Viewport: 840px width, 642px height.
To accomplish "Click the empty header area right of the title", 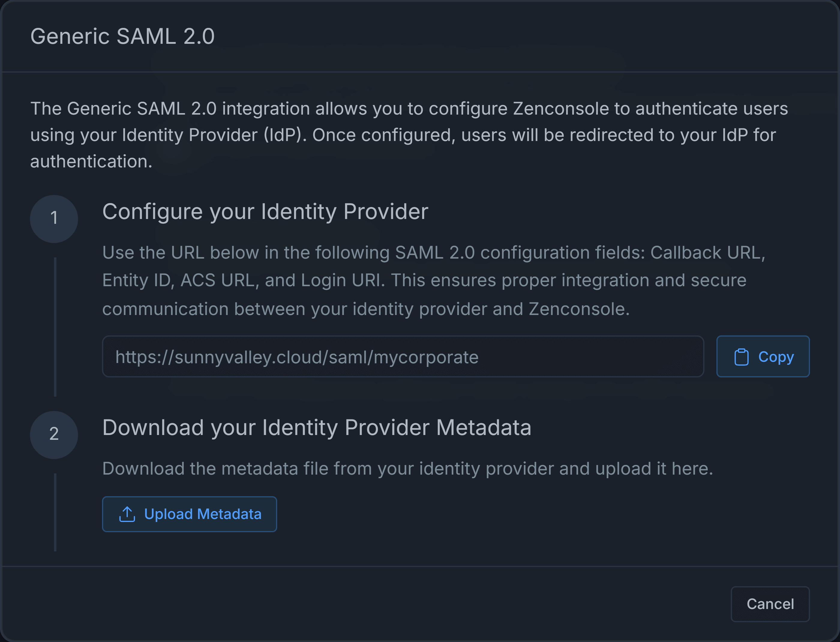I will pos(535,36).
